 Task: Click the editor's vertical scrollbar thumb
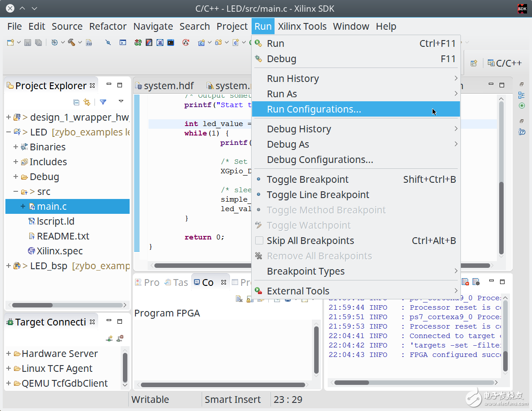pos(501,216)
